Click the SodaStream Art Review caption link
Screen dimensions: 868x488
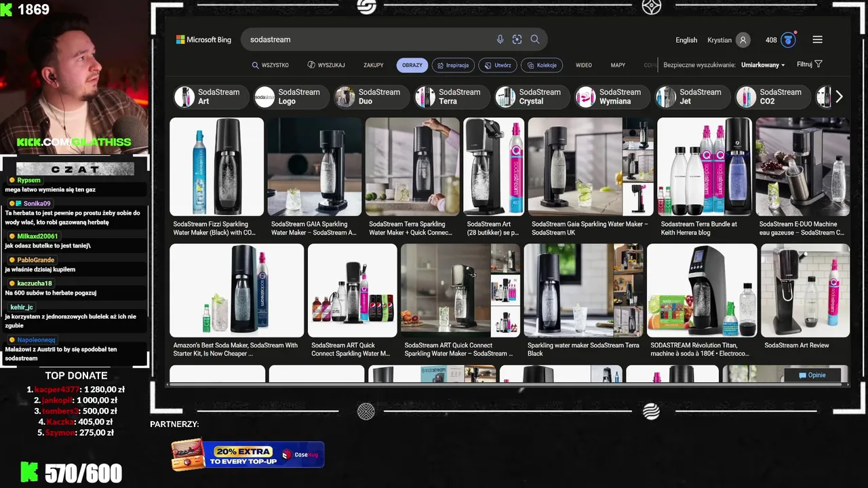coord(797,345)
